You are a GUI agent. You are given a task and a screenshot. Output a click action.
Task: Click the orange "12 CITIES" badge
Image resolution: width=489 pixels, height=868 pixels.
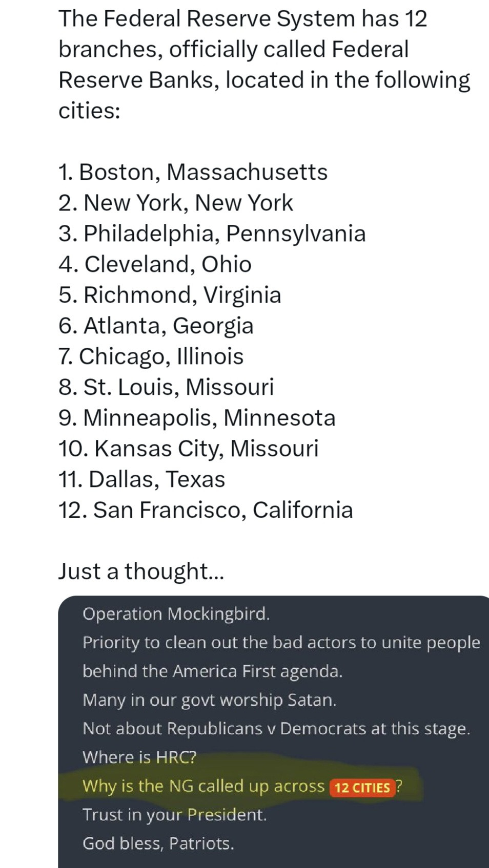(362, 787)
